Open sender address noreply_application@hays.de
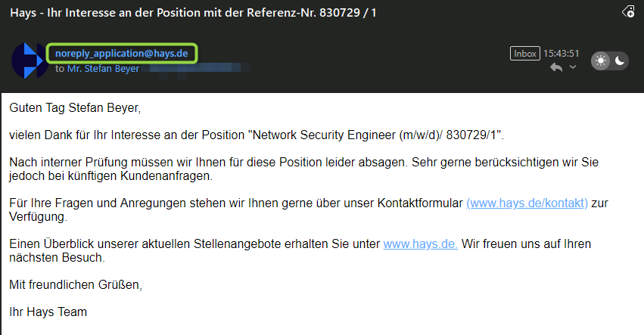Image resolution: width=644 pixels, height=335 pixels. pyautogui.click(x=122, y=53)
